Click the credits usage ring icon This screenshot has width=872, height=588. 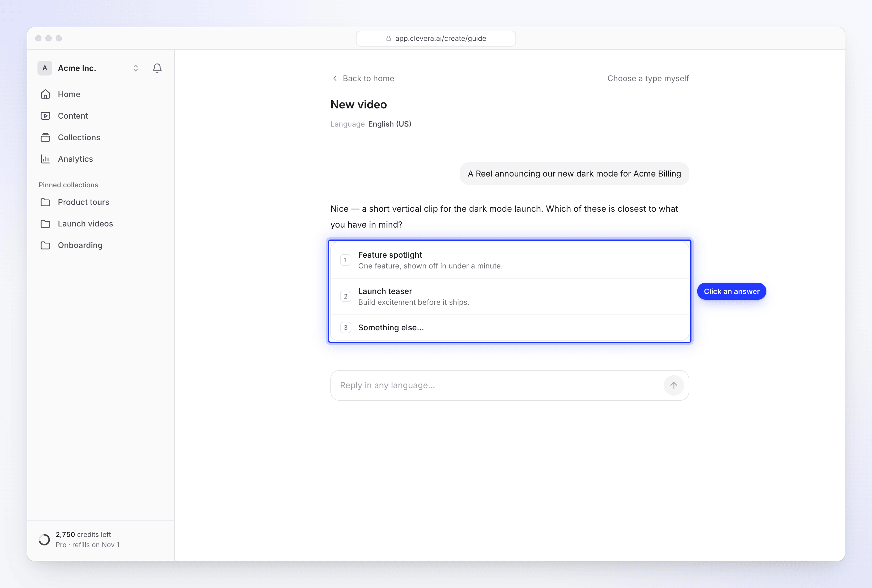[44, 540]
